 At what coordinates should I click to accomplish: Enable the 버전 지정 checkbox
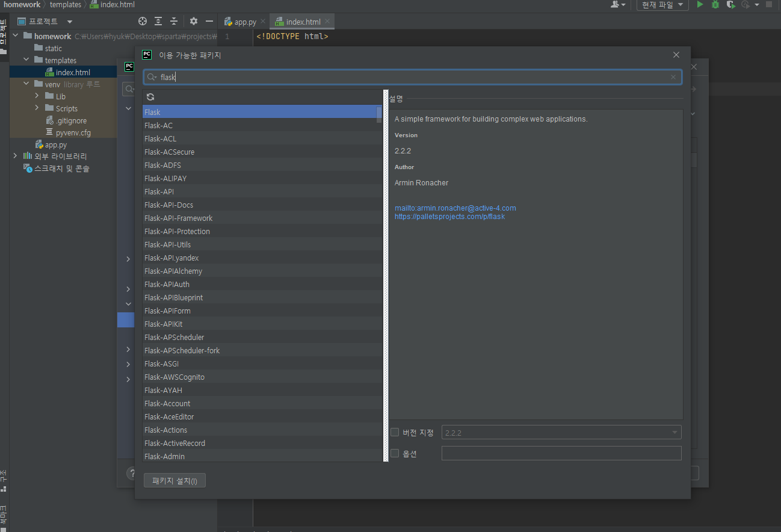click(x=395, y=432)
